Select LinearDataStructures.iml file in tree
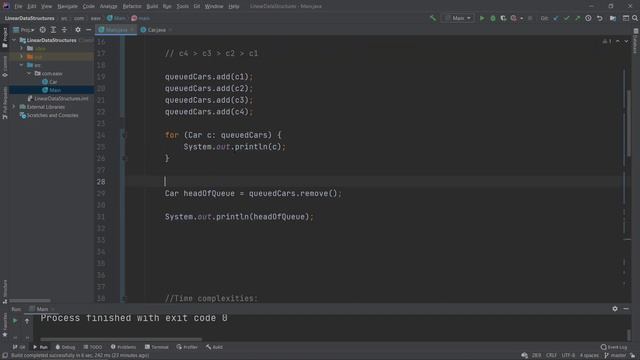Screen dimensions: 640x360 pyautogui.click(x=58, y=99)
